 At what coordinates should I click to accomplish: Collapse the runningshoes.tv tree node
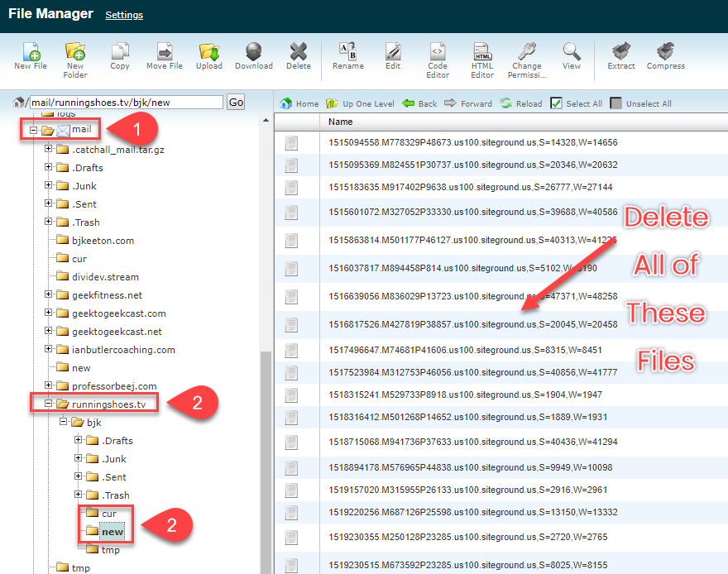point(49,404)
